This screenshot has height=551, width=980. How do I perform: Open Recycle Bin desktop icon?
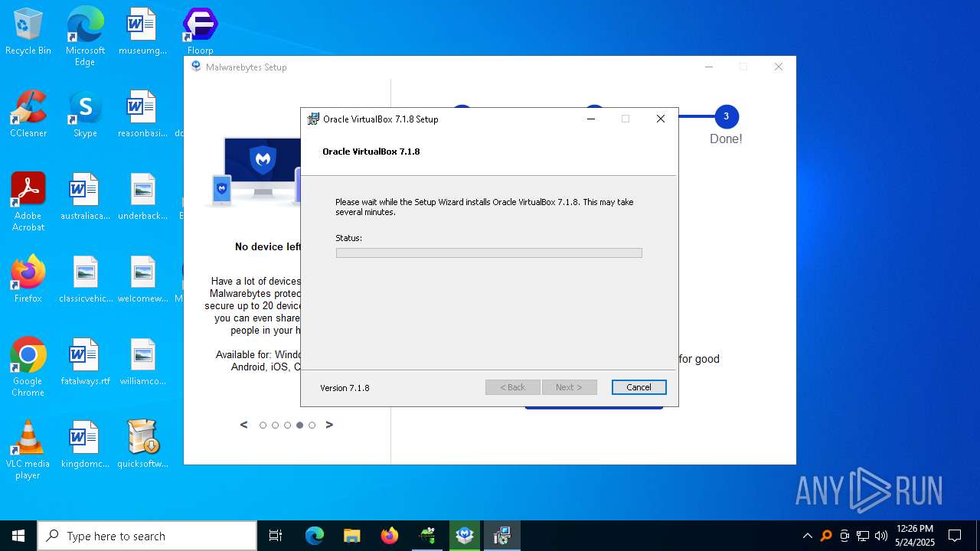[x=28, y=32]
